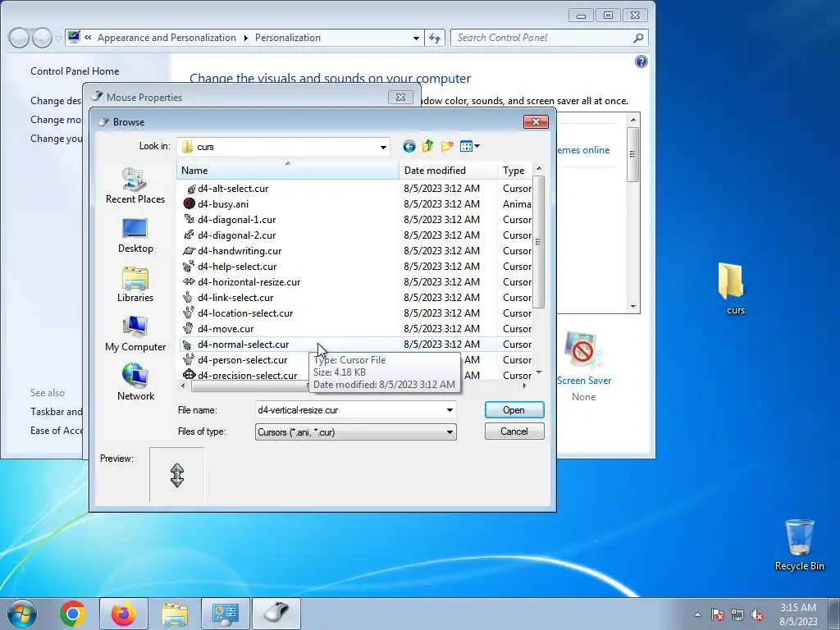
Task: Select d4-handwriting.cur file
Action: [240, 251]
